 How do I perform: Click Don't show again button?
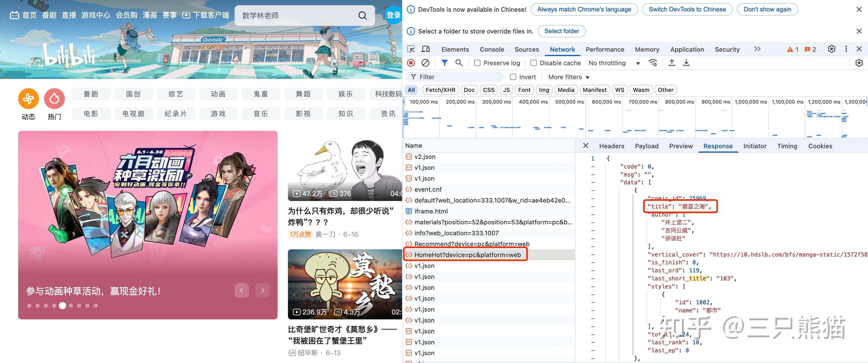pos(767,9)
